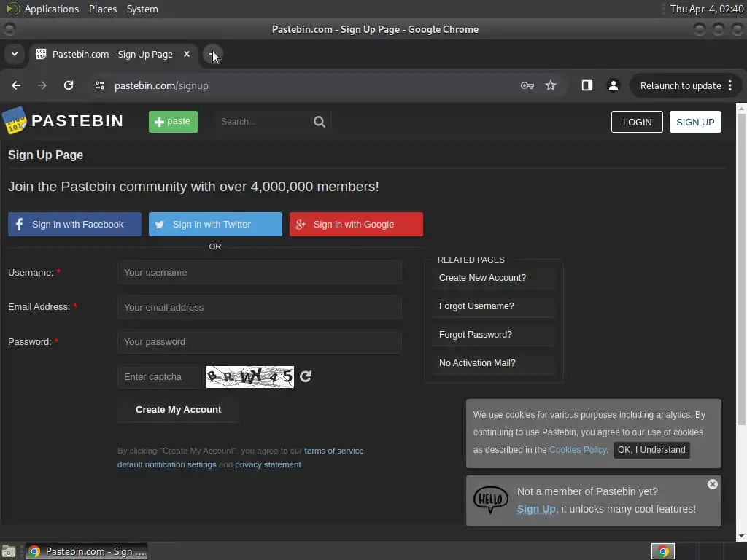The width and height of the screenshot is (747, 560).
Task: Click the Chrome icon in system tray
Action: click(663, 551)
